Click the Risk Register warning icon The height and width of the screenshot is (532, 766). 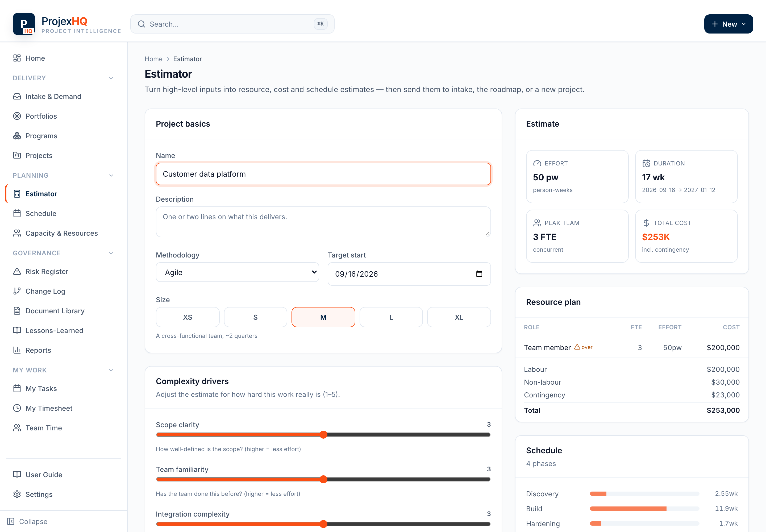click(17, 271)
